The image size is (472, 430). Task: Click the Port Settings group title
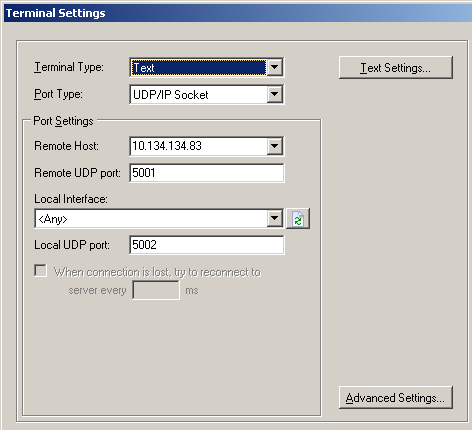pos(63,121)
